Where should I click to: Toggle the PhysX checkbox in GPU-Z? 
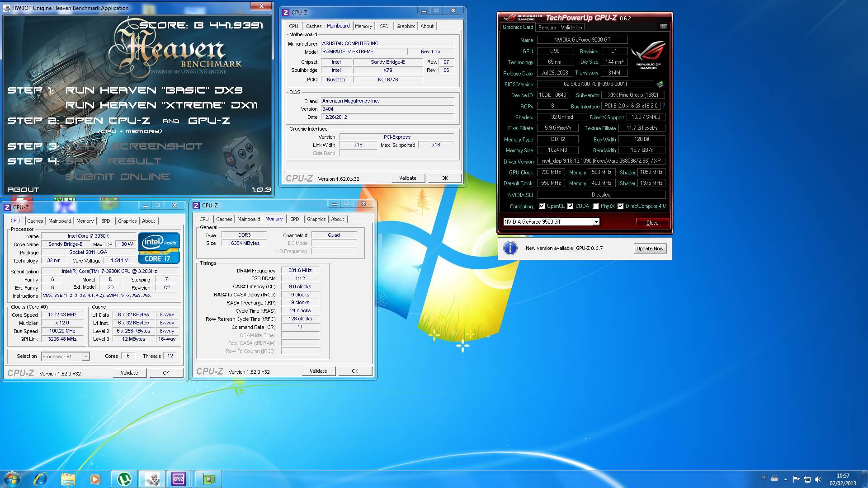pos(596,206)
